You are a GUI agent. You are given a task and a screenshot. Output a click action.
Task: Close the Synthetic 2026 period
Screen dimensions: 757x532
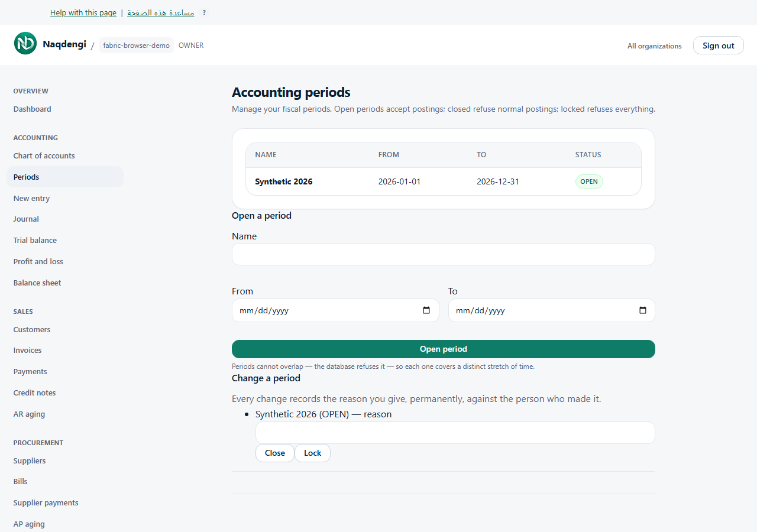[275, 453]
